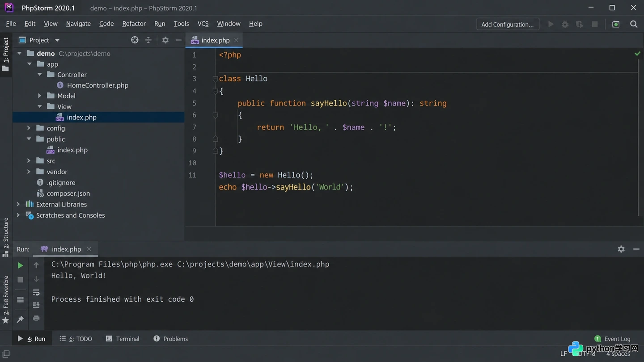
Task: Open the Run panel gear options
Action: click(621, 249)
